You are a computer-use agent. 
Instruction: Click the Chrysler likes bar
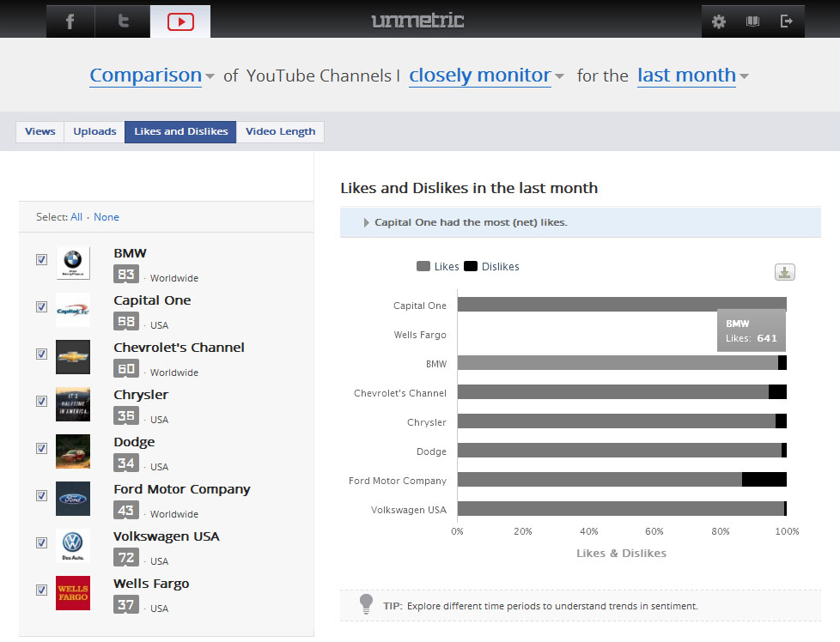click(x=616, y=421)
